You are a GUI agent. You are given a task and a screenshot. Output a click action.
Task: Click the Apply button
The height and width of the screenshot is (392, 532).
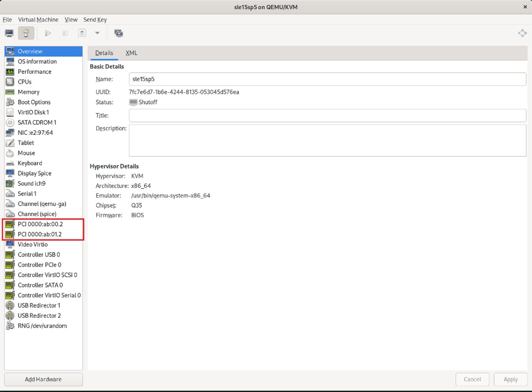[510, 379]
